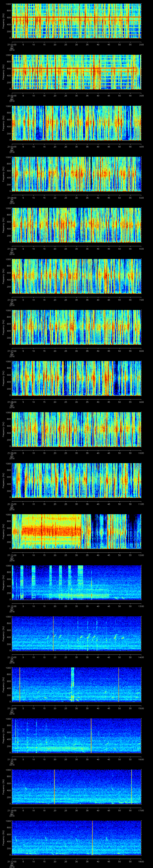
Task: Click the spectrogram panel starting at 21:12:00
Action: point(77,583)
